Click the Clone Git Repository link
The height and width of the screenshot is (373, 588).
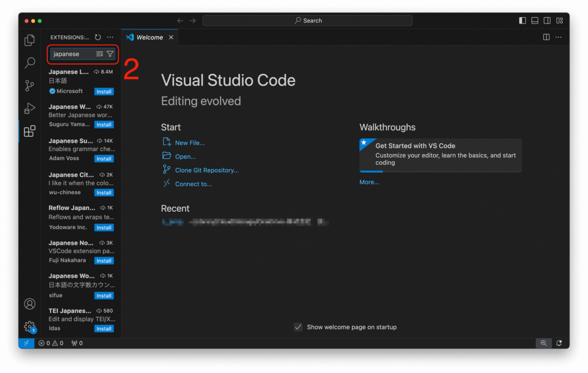pos(207,170)
